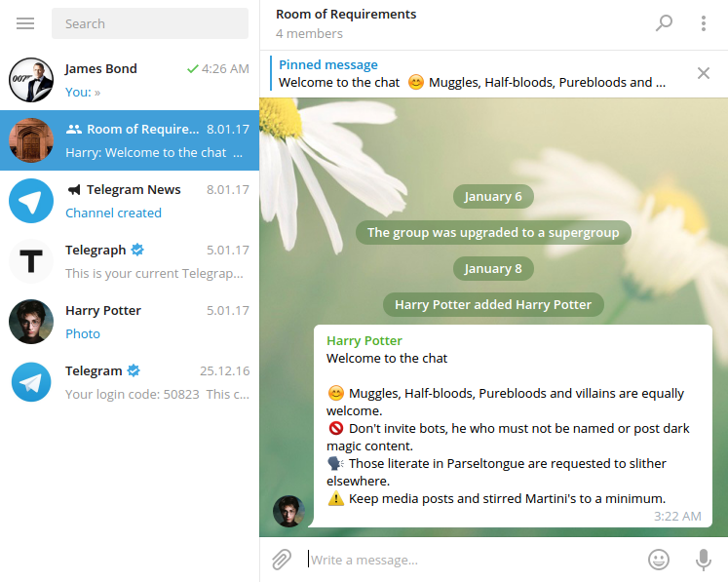Image resolution: width=728 pixels, height=582 pixels.
Task: Click Harry Potter sender name in message
Action: (x=364, y=341)
